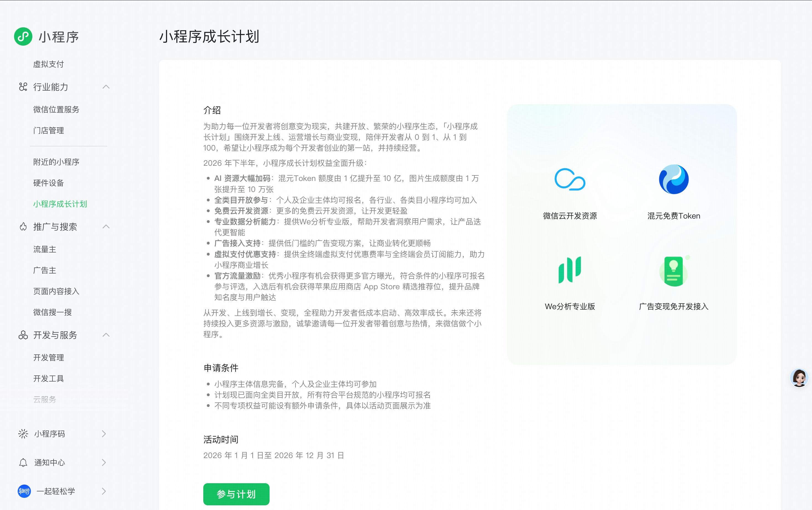The height and width of the screenshot is (510, 812).
Task: Click the bold '全类目开放参与' bullet text
Action: 241,200
